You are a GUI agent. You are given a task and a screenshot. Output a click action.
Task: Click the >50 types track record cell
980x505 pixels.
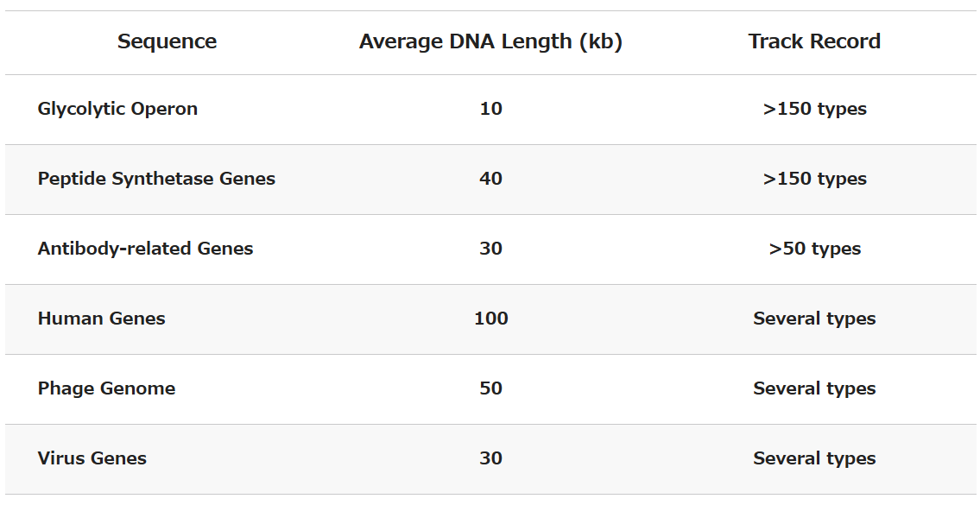(814, 249)
